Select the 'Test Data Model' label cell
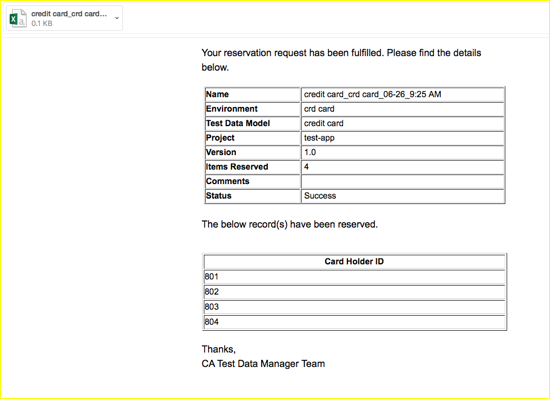 (253, 123)
